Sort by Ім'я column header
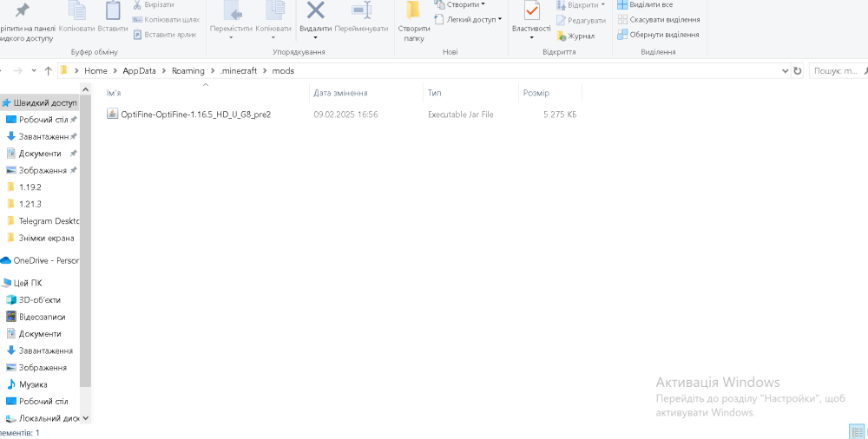Image resolution: width=868 pixels, height=439 pixels. (x=206, y=93)
